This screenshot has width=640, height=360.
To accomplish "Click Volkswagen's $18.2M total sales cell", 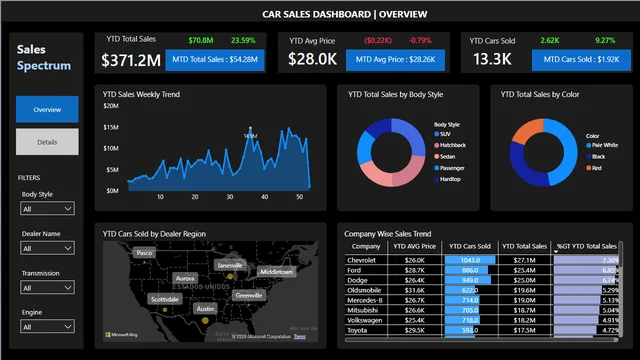I will point(524,320).
